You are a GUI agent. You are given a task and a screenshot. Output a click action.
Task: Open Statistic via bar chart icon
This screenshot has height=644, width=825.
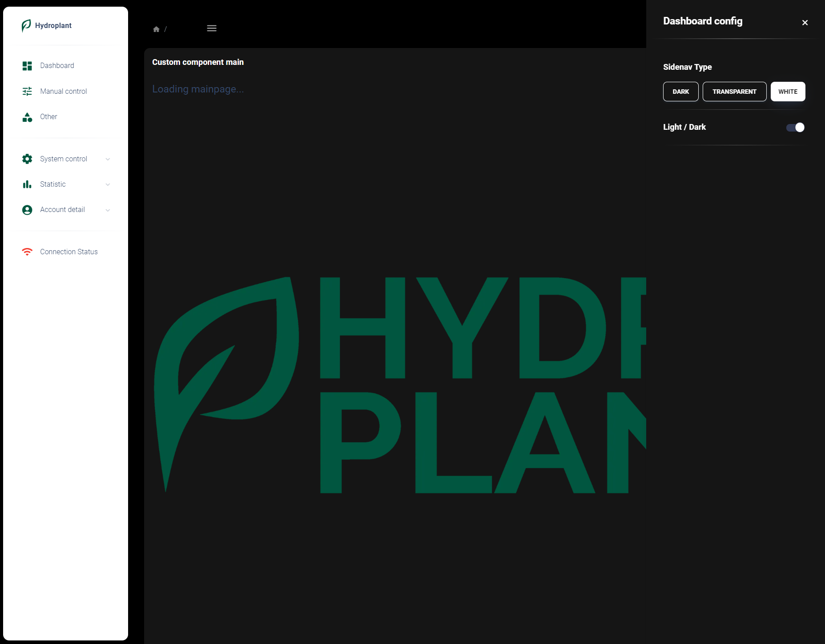tap(27, 184)
